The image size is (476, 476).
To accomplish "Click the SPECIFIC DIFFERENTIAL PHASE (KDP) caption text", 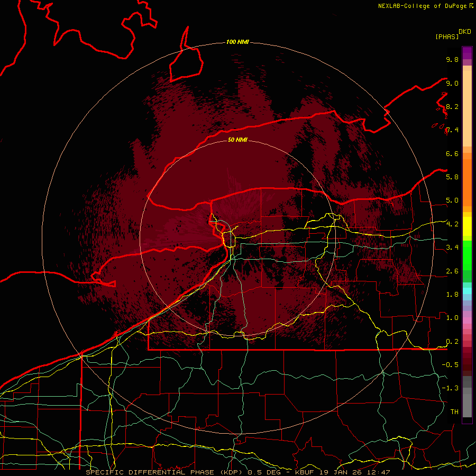I will click(166, 472).
